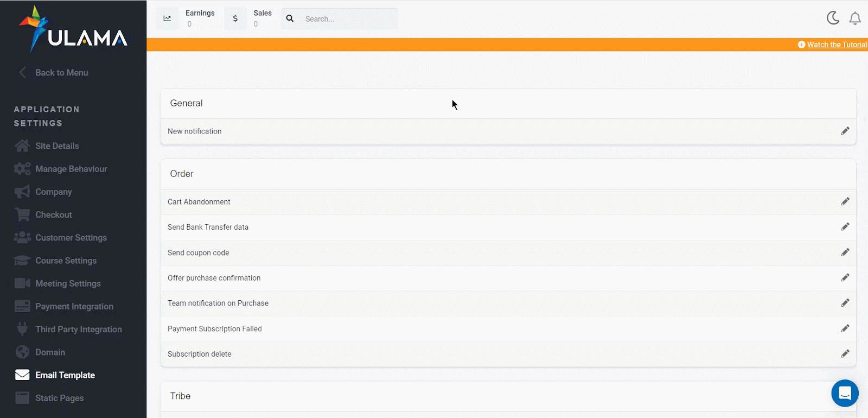Open Payment Integration page

pos(74,306)
